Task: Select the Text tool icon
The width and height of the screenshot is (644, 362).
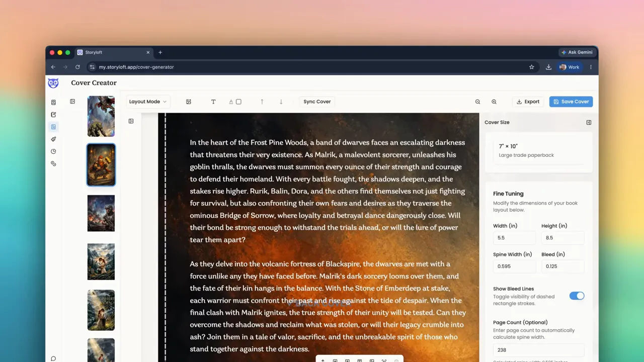Action: pos(213,102)
